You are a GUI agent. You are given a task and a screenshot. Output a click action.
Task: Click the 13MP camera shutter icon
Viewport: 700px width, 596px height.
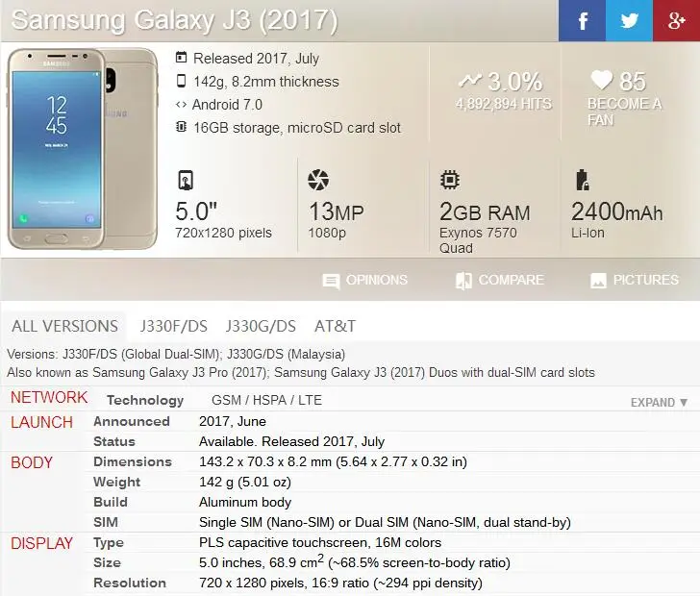tap(318, 180)
